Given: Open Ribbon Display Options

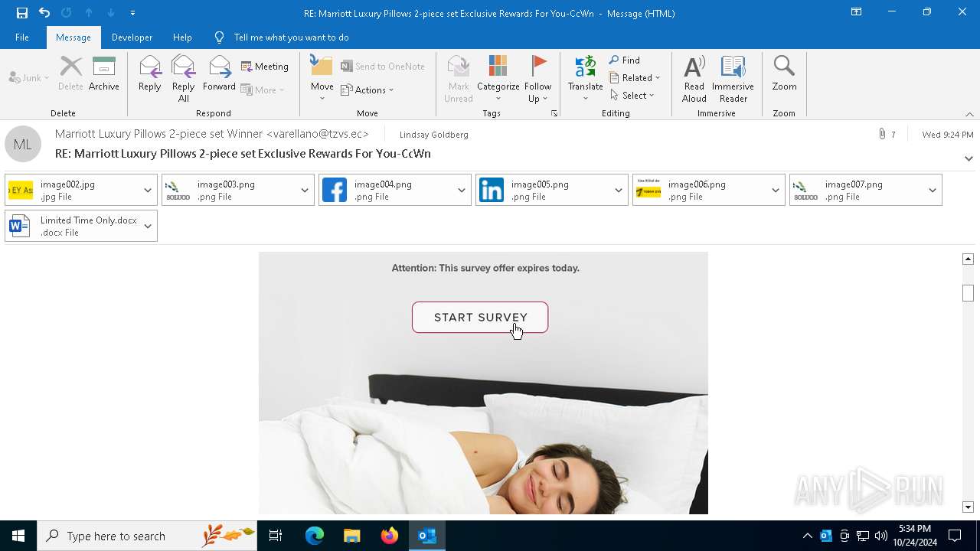Looking at the screenshot, I should click(x=856, y=12).
